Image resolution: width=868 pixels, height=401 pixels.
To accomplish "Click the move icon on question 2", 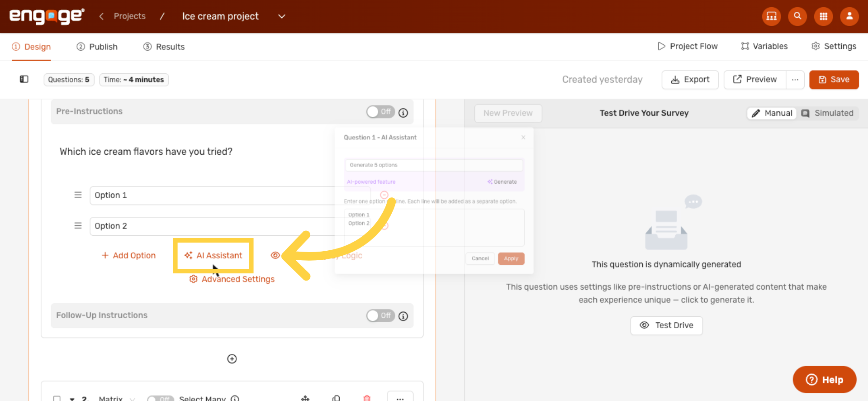I will (x=305, y=398).
